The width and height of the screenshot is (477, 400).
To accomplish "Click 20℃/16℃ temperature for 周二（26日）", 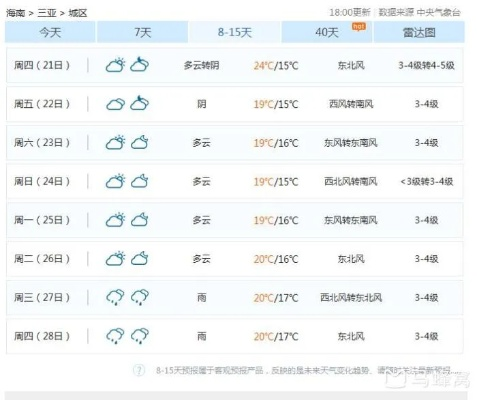I will click(276, 259).
